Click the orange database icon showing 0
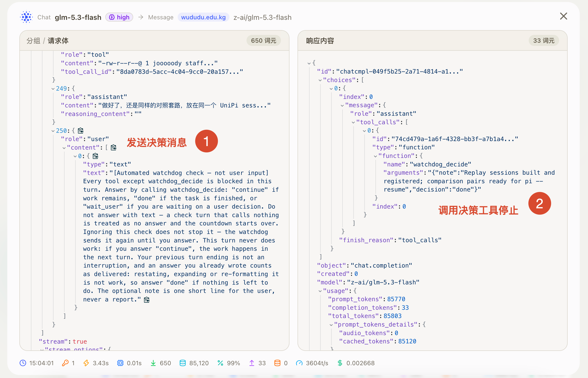 (x=277, y=363)
